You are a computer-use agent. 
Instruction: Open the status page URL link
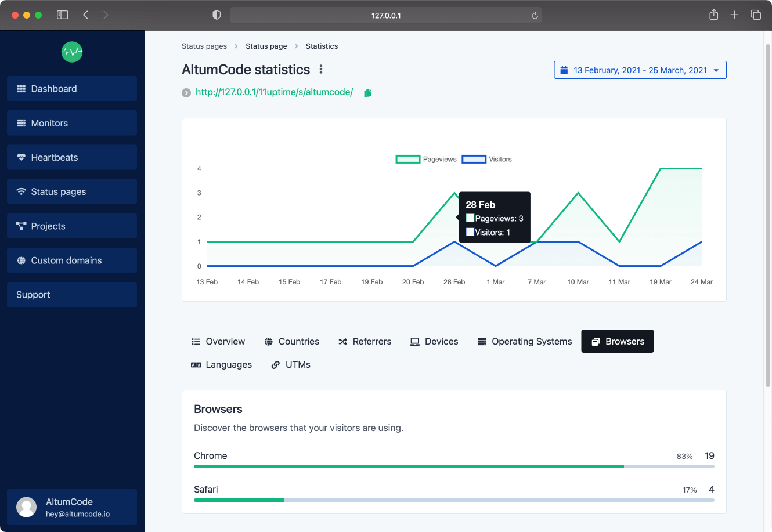(274, 92)
